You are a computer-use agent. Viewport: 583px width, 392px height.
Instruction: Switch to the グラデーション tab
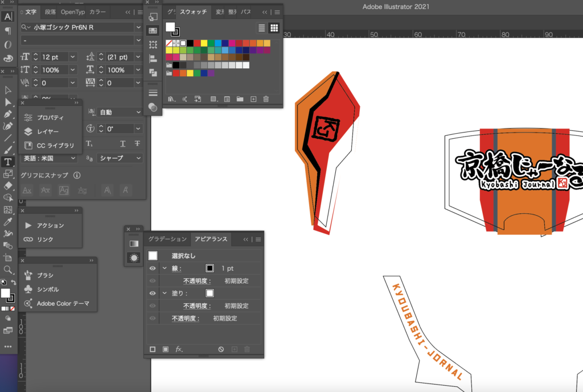tap(167, 239)
